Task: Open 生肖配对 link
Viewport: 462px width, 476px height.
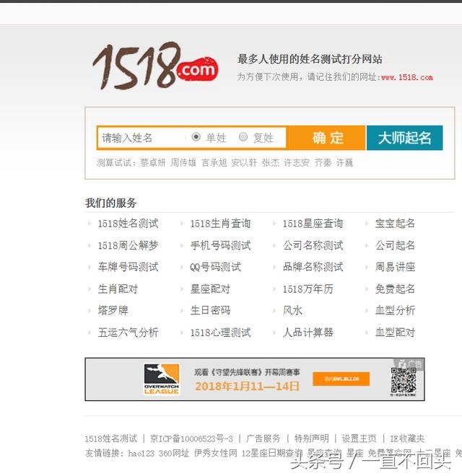Action: pos(118,288)
